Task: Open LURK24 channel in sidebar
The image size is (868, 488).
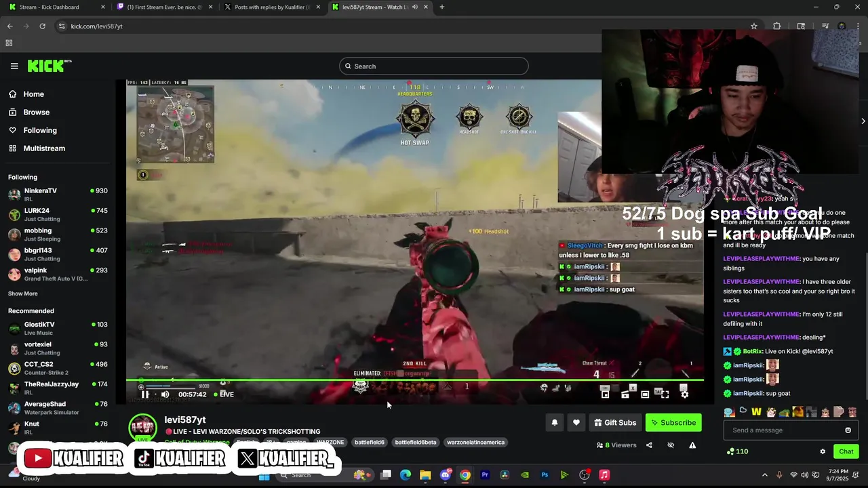Action: click(58, 214)
